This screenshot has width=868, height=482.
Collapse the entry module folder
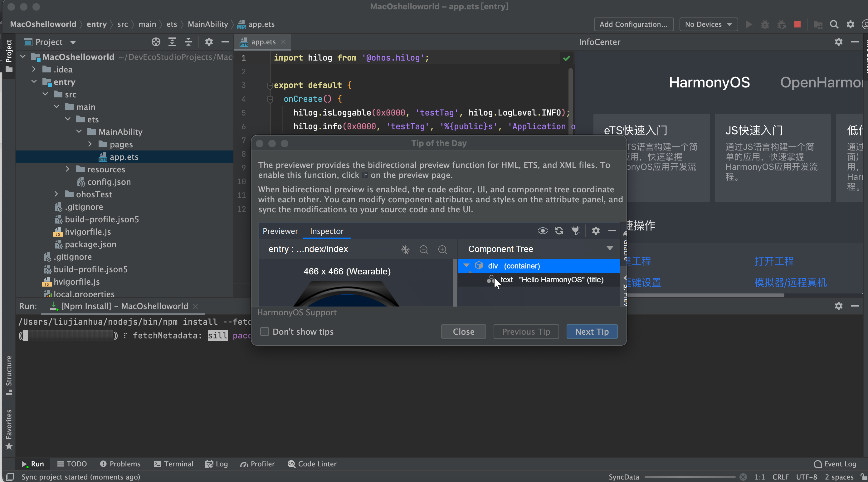(x=34, y=81)
